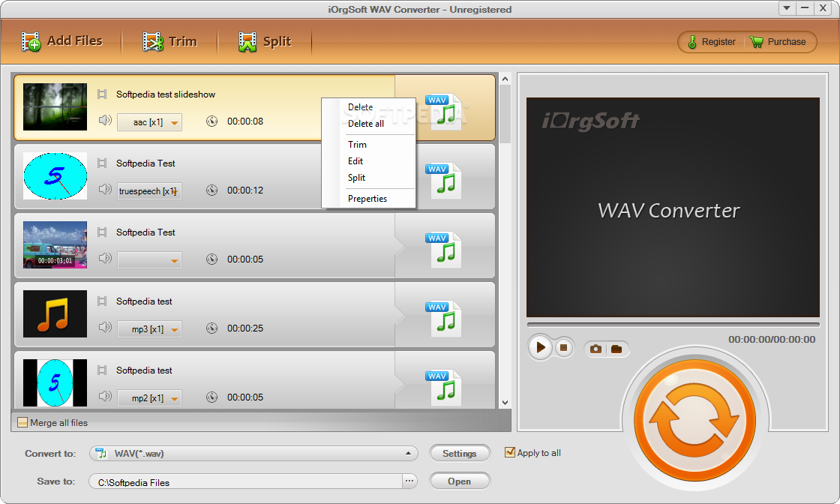Open the Convert to WAV format dropdown
This screenshot has width=840, height=504.
254,454
